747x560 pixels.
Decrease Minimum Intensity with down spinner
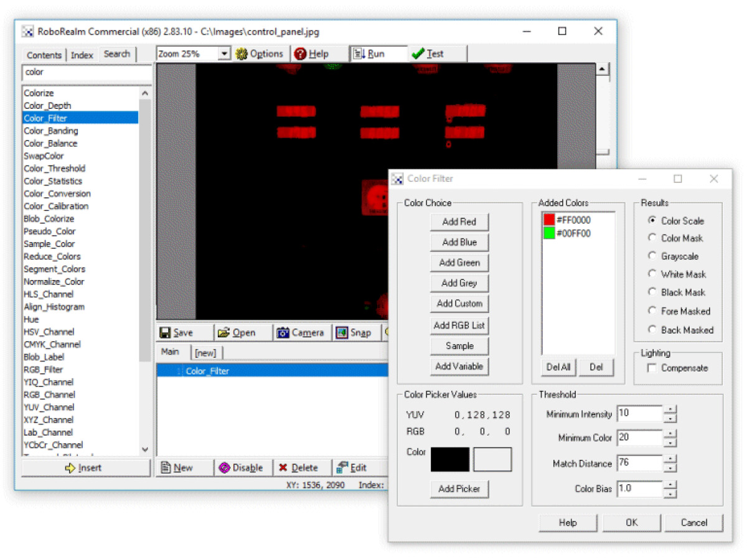pyautogui.click(x=670, y=419)
